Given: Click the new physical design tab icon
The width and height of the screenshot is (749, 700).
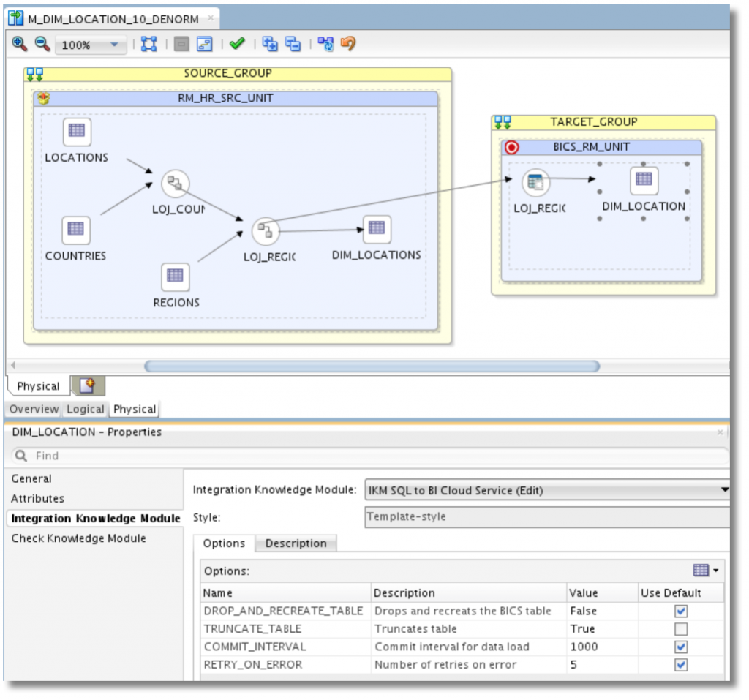Looking at the screenshot, I should pos(88,385).
